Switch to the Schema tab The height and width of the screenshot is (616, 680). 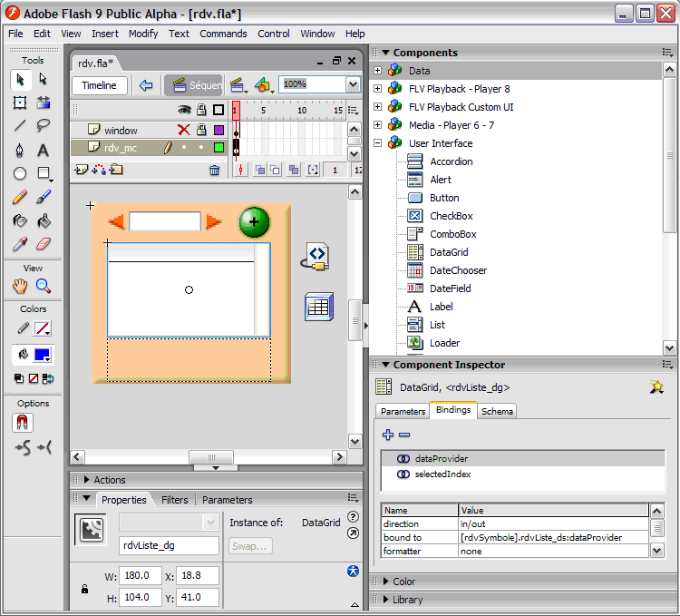point(497,411)
